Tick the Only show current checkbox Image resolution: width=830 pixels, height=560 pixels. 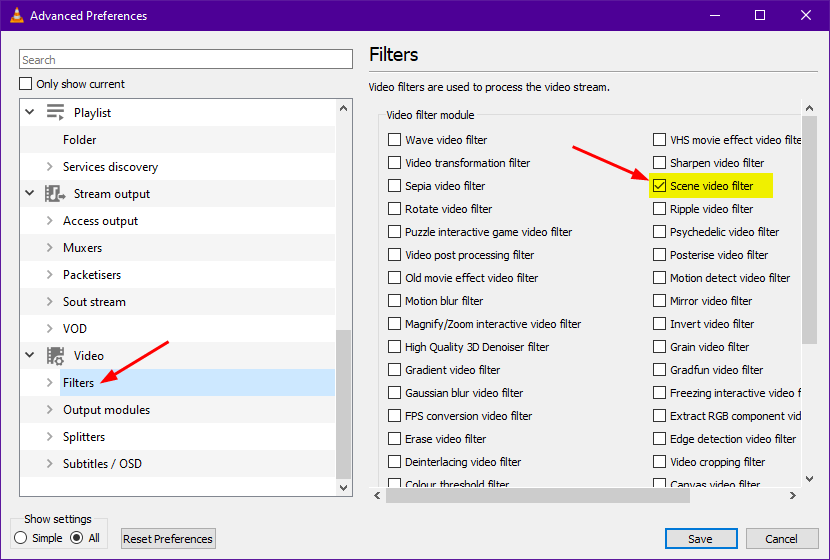(x=27, y=84)
